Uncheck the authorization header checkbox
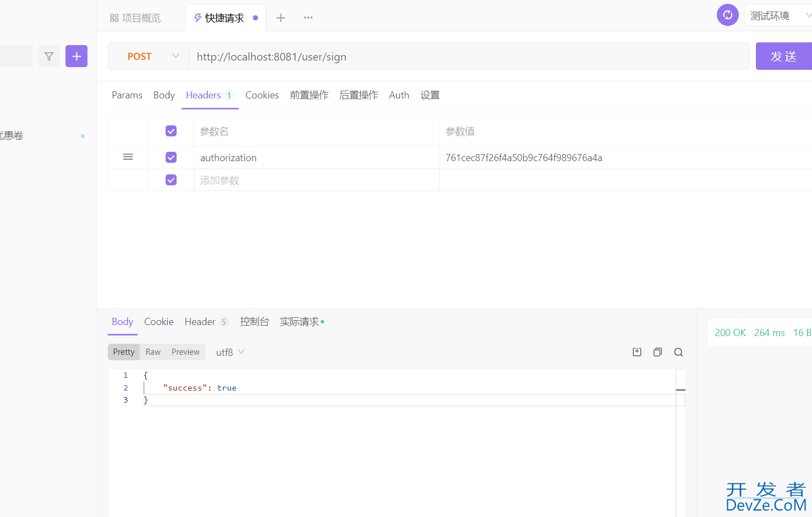The image size is (812, 517). pyautogui.click(x=171, y=157)
